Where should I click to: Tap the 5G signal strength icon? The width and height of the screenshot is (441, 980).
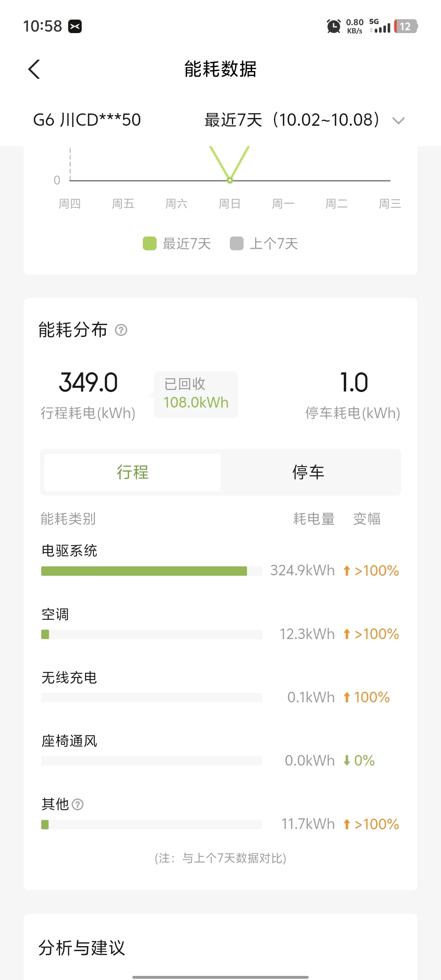(380, 26)
